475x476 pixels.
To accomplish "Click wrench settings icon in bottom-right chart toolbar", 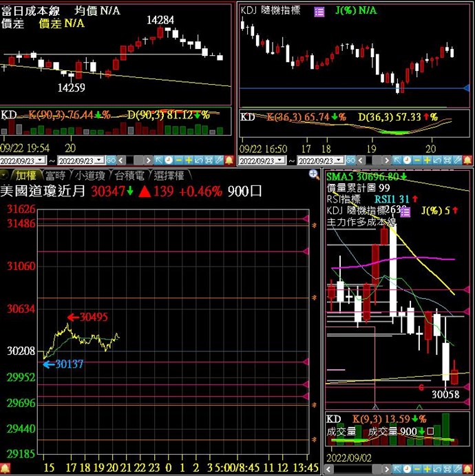I will (x=457, y=469).
